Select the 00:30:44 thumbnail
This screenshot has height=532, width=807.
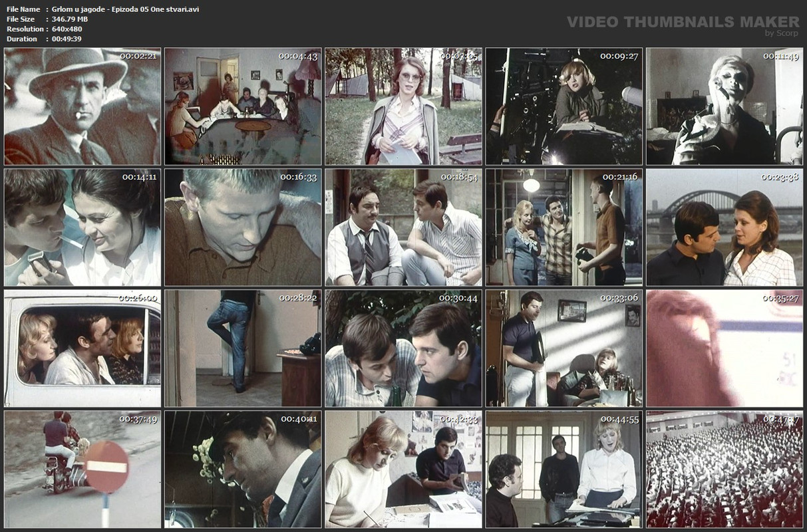[403, 348]
